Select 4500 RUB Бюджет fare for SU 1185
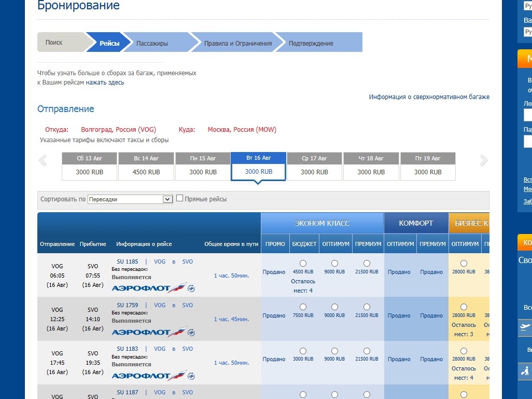Screen dimensions: 532x399 click(303, 264)
